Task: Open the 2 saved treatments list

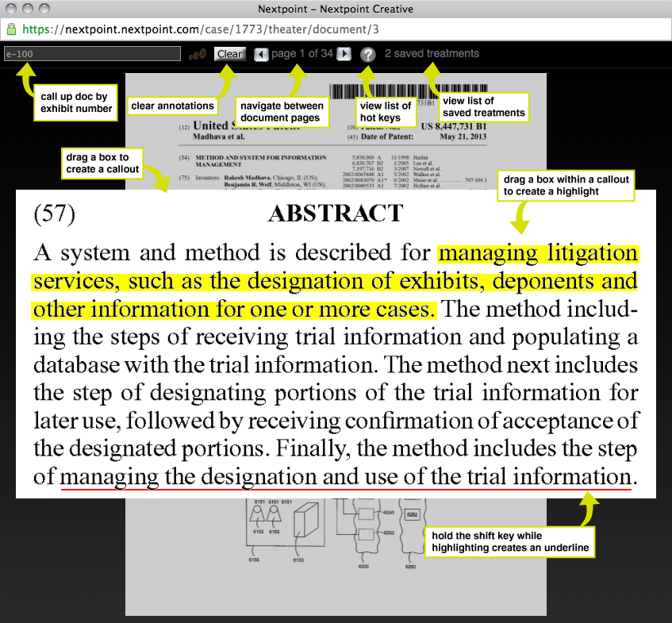Action: click(432, 54)
